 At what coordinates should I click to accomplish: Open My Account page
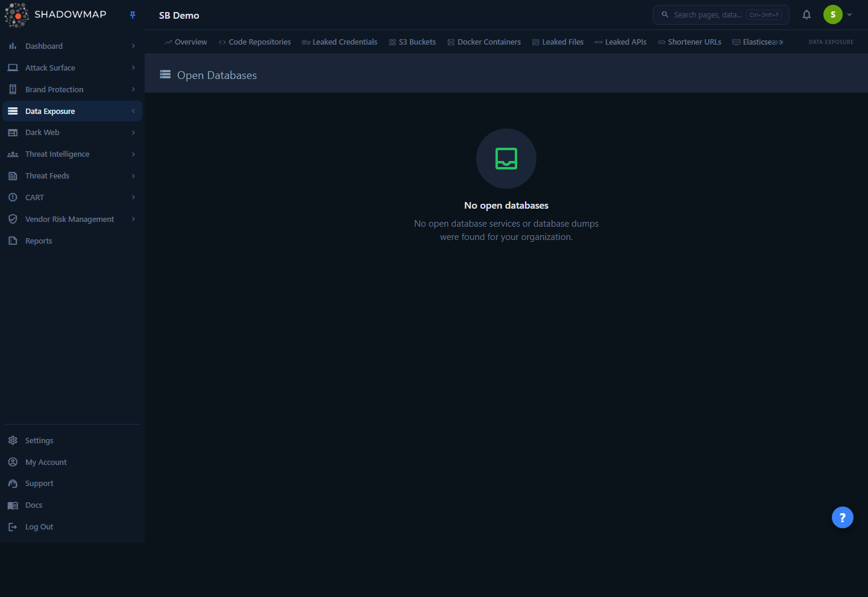coord(46,462)
